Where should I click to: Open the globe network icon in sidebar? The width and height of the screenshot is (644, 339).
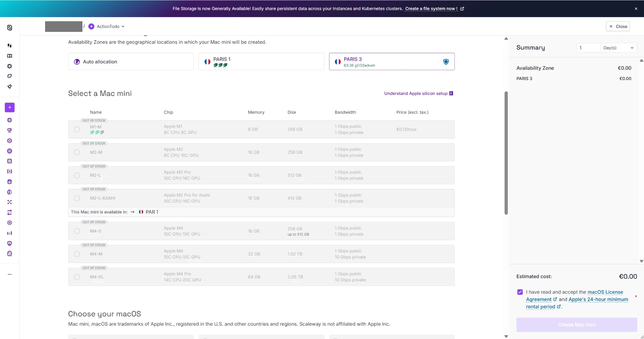[10, 151]
